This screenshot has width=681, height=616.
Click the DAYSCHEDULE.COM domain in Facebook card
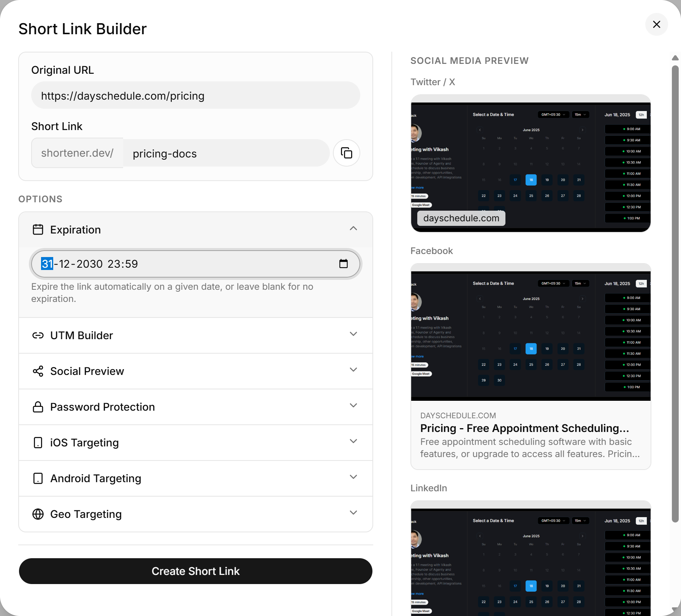[458, 416]
